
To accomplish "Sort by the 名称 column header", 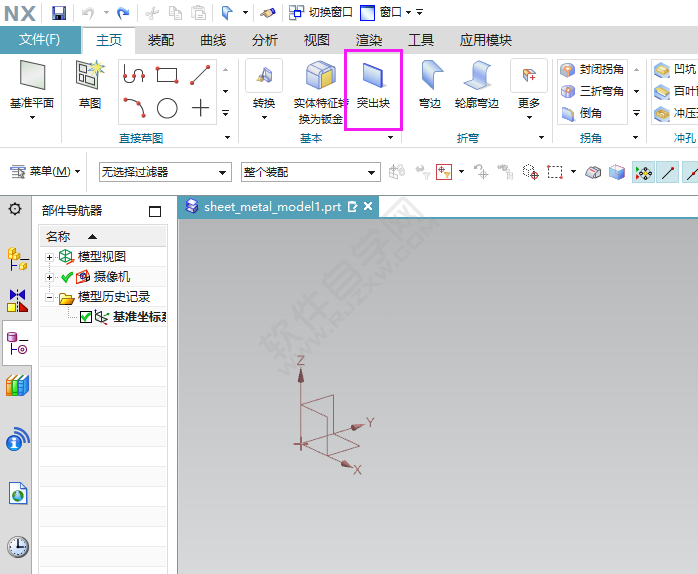I will pyautogui.click(x=103, y=236).
